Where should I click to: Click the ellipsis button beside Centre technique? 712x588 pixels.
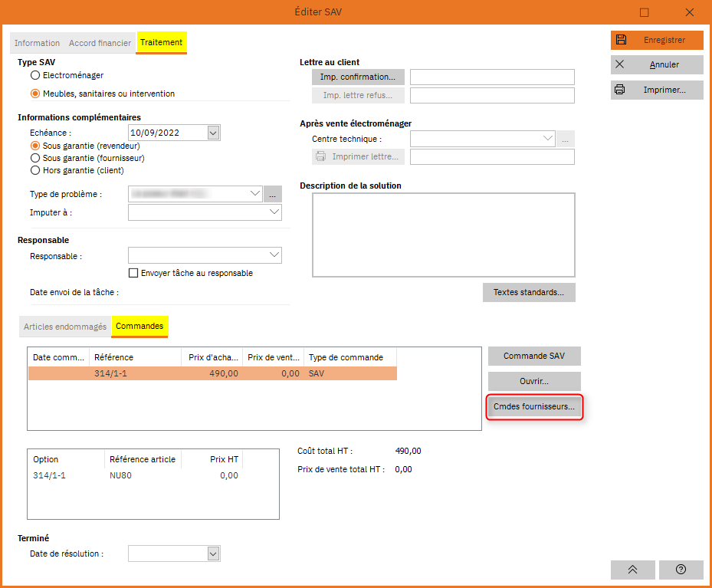[566, 139]
